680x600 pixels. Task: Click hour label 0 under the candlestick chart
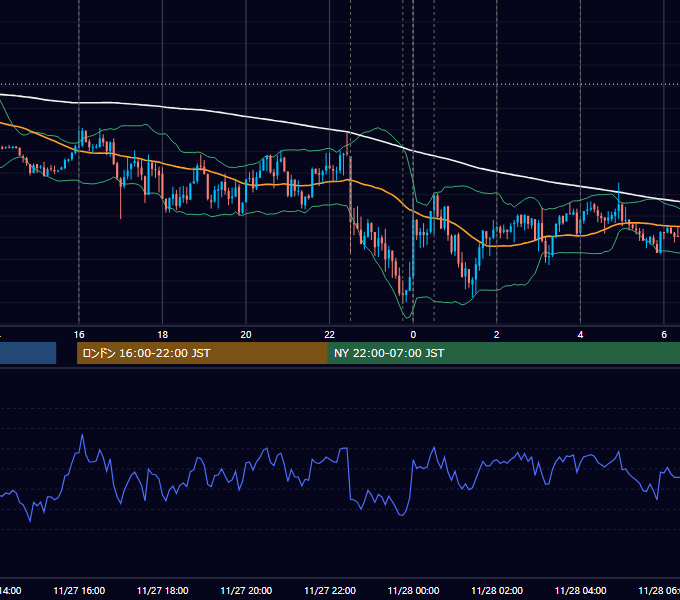413,335
